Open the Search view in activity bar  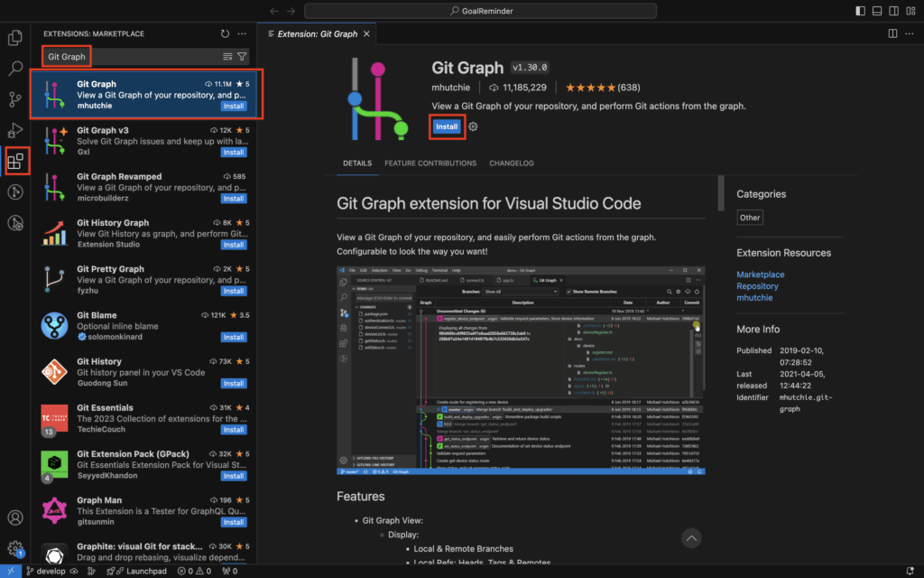[x=15, y=69]
